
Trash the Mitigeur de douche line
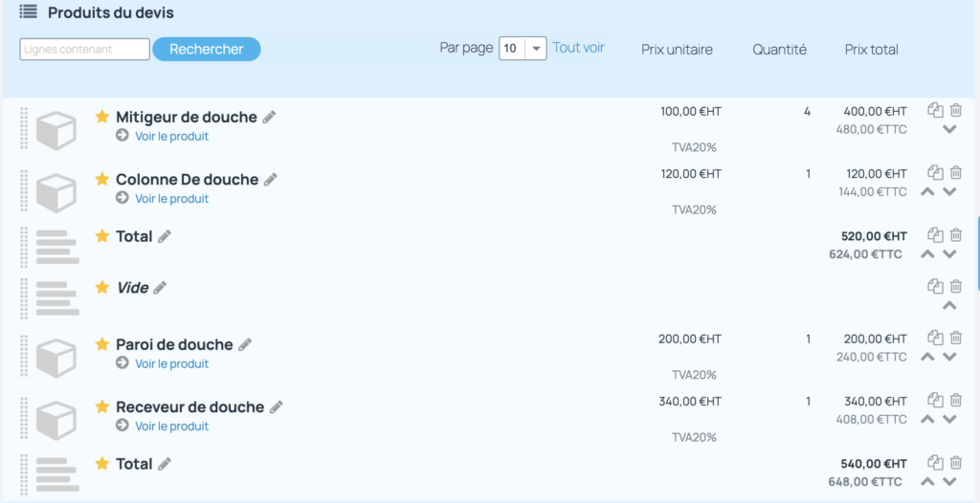(x=956, y=110)
